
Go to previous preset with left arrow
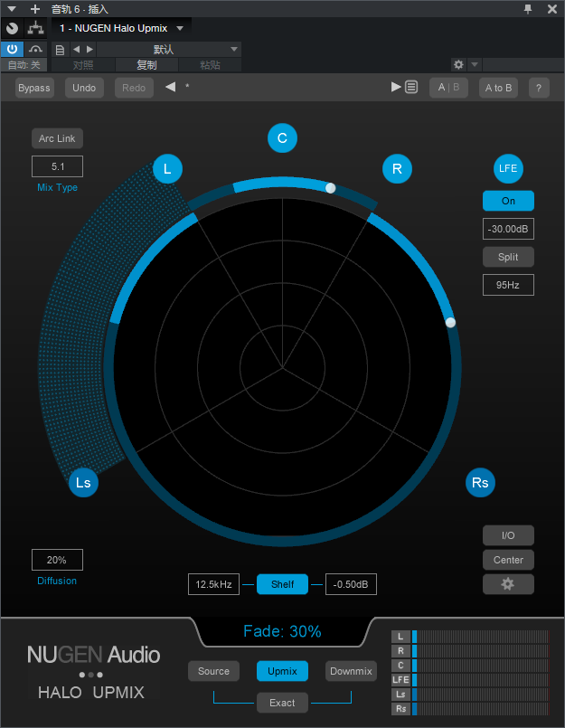170,87
